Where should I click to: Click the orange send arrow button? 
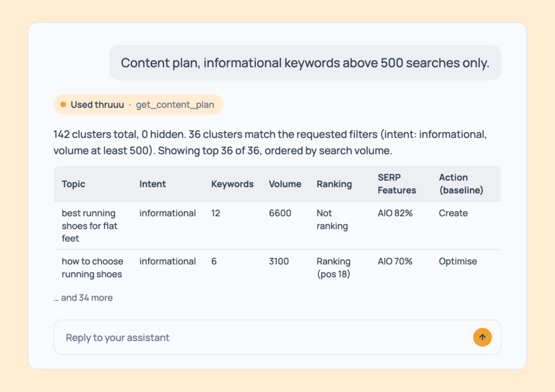tap(482, 337)
